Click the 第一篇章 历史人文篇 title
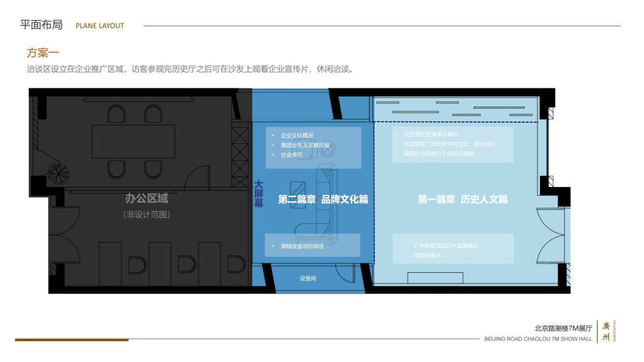The width and height of the screenshot is (644, 362). coord(462,200)
